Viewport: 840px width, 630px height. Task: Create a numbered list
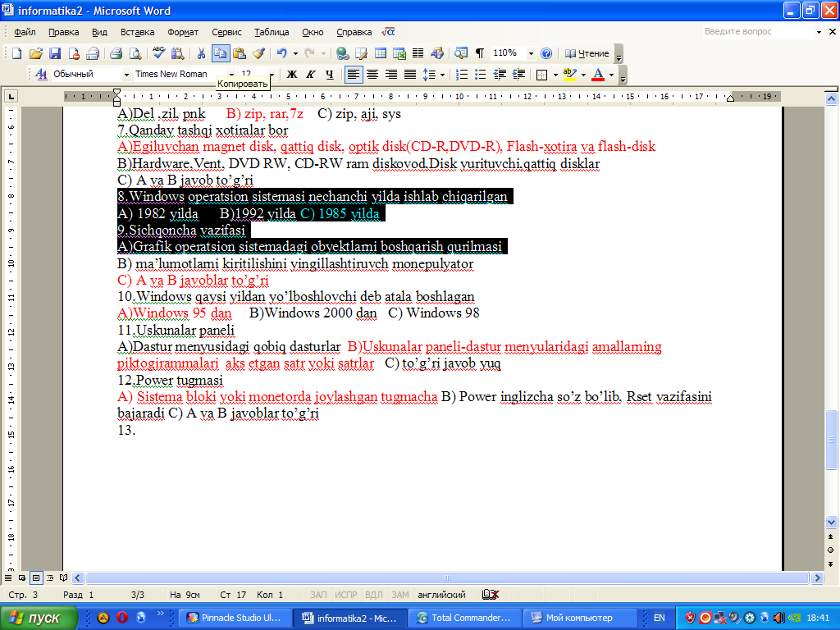(x=461, y=75)
